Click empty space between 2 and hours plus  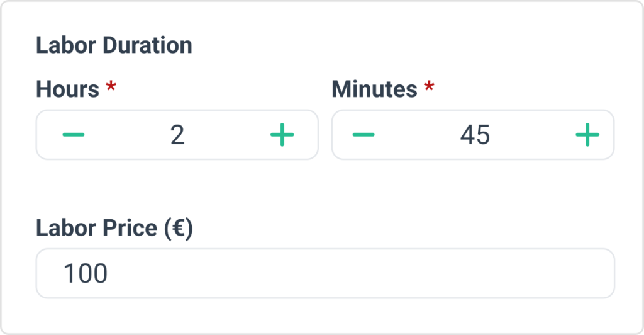[x=230, y=135]
